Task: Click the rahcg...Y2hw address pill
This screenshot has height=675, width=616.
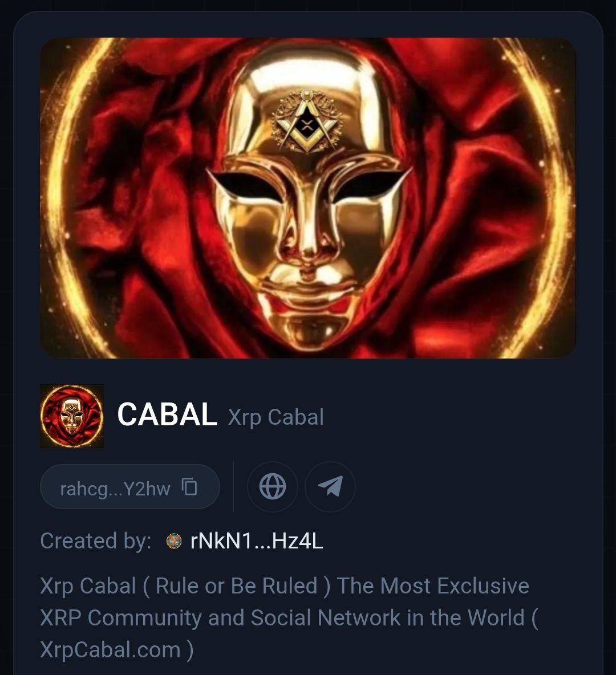Action: 129,487
